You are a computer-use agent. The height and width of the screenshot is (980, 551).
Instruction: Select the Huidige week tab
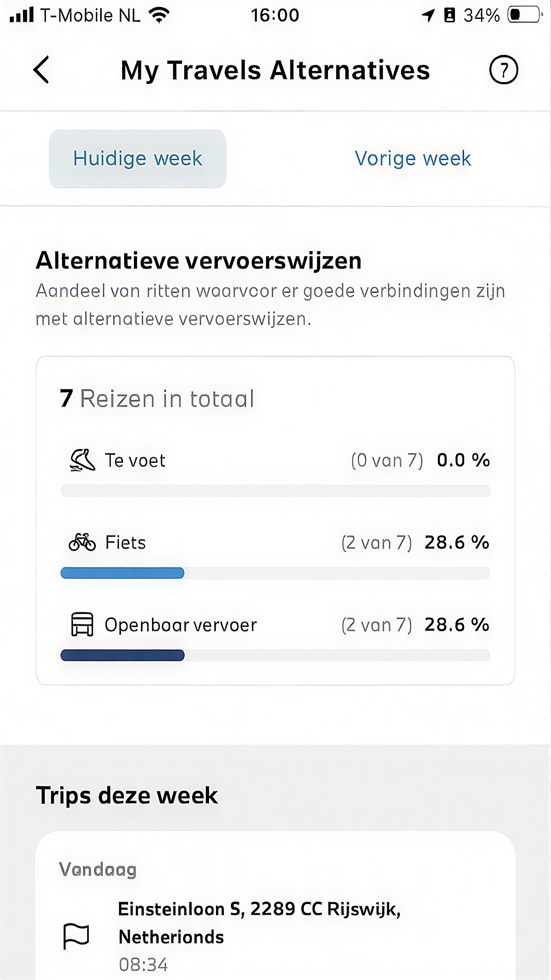tap(137, 159)
